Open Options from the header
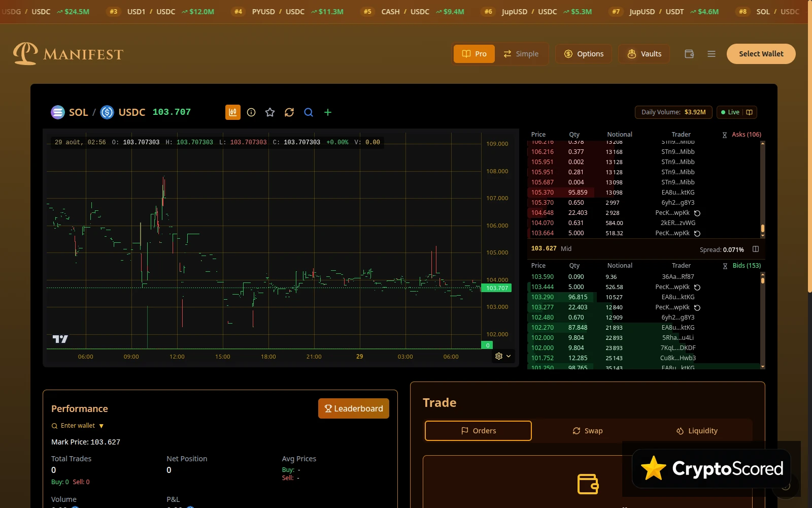The height and width of the screenshot is (508, 812). tap(584, 54)
